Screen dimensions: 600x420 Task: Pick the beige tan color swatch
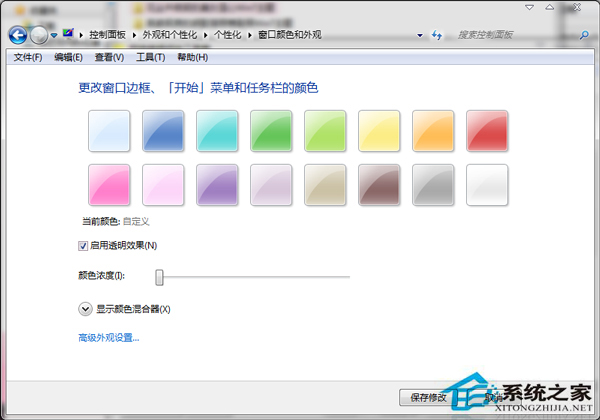325,185
